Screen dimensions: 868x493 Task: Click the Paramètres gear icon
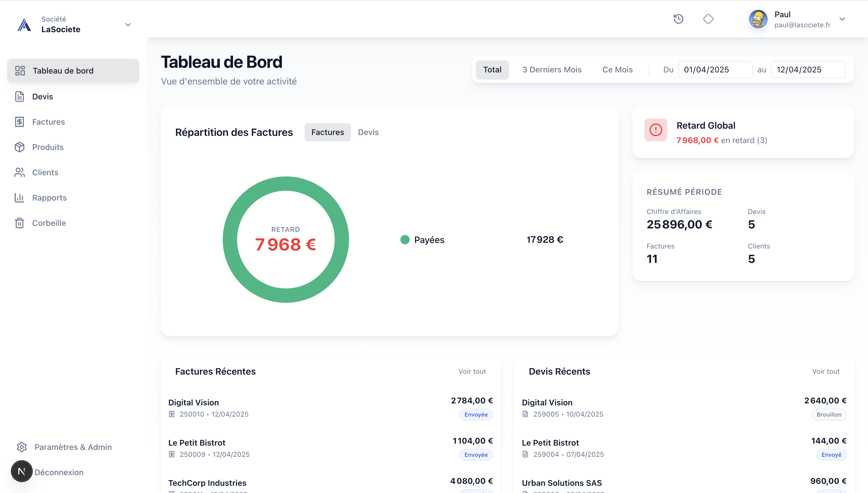pyautogui.click(x=22, y=447)
